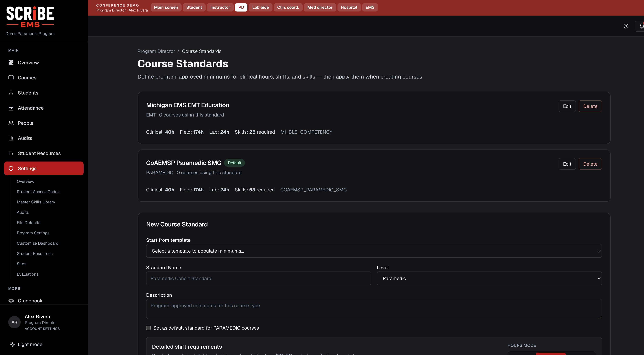Open Program Settings submenu item
Screen dimensions: 644x355
[33, 233]
